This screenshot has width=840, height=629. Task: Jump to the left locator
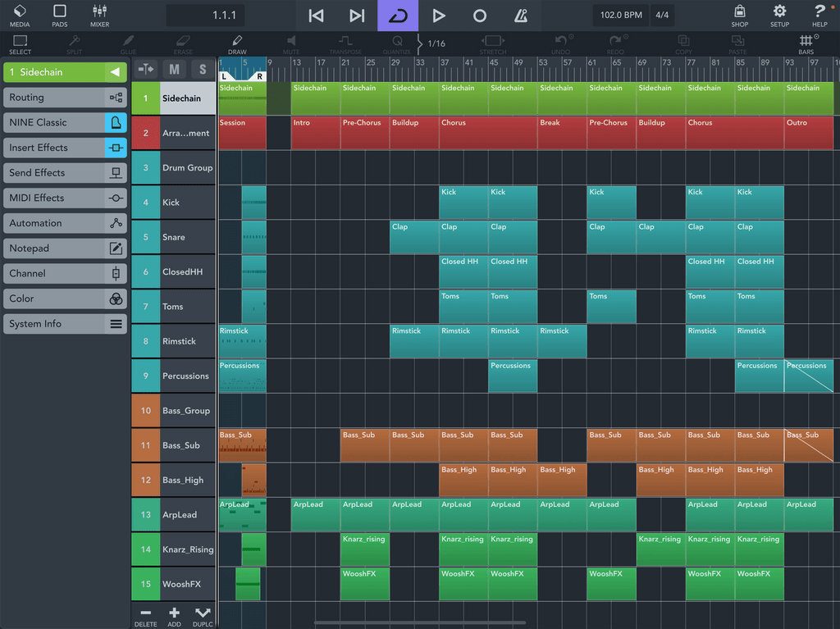click(x=316, y=16)
